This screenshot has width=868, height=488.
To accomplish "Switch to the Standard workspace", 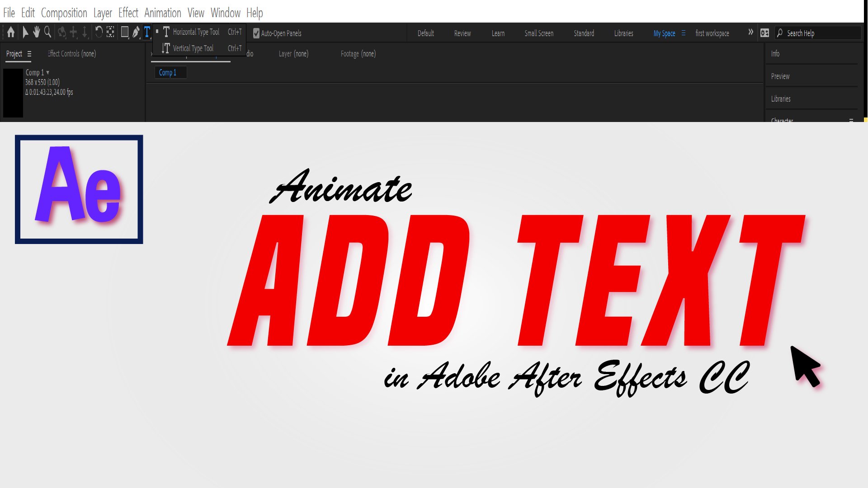I will coord(584,33).
